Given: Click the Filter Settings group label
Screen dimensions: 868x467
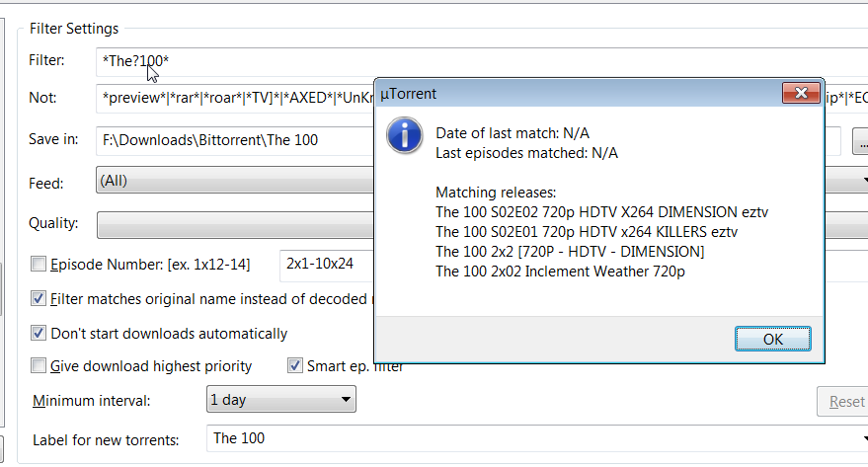Looking at the screenshot, I should pyautogui.click(x=74, y=29).
